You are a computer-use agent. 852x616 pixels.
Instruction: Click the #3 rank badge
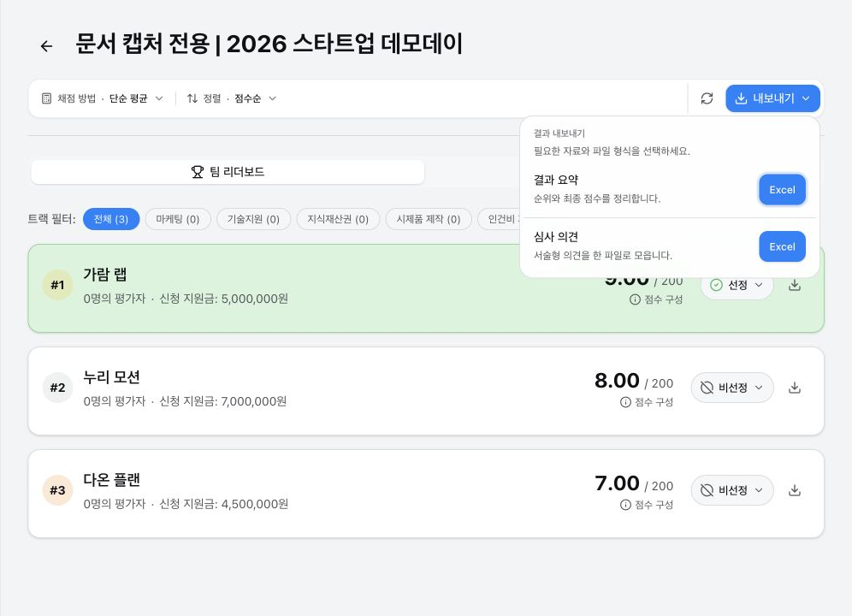coord(57,490)
